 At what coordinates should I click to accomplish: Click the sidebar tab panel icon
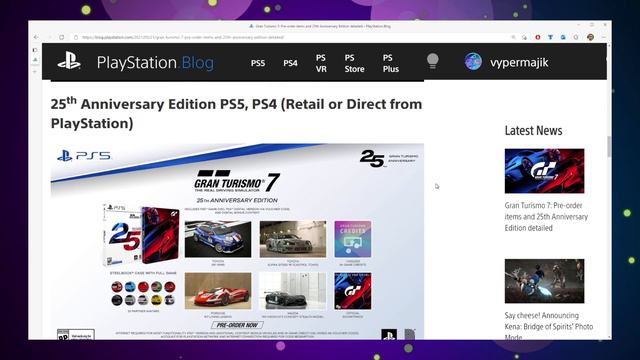tap(35, 50)
